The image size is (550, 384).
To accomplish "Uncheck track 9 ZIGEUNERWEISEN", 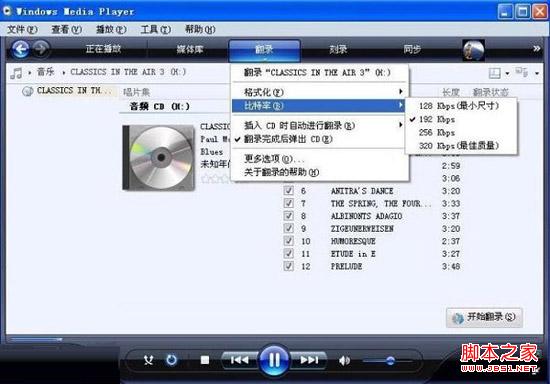I will [x=288, y=229].
